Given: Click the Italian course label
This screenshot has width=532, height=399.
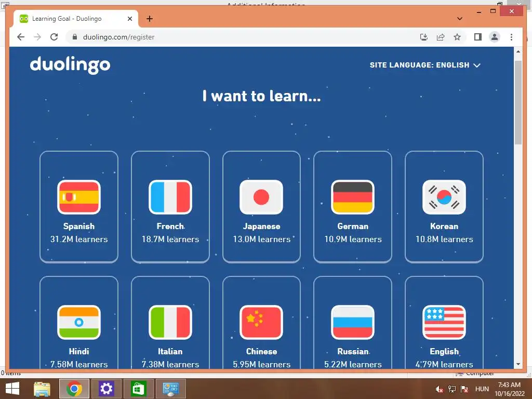Looking at the screenshot, I should click(x=170, y=352).
